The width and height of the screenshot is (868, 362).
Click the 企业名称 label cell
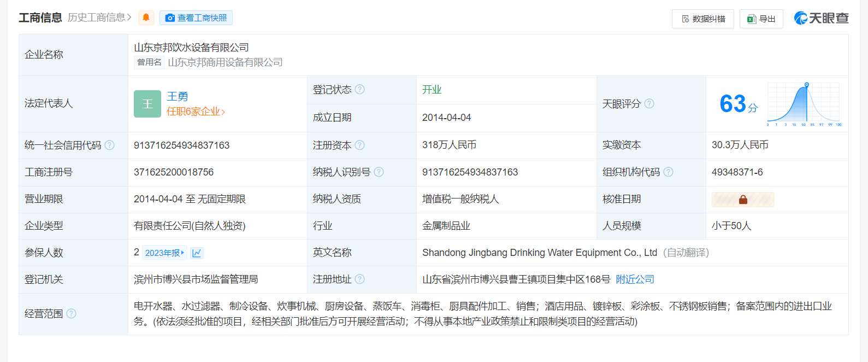click(x=73, y=55)
